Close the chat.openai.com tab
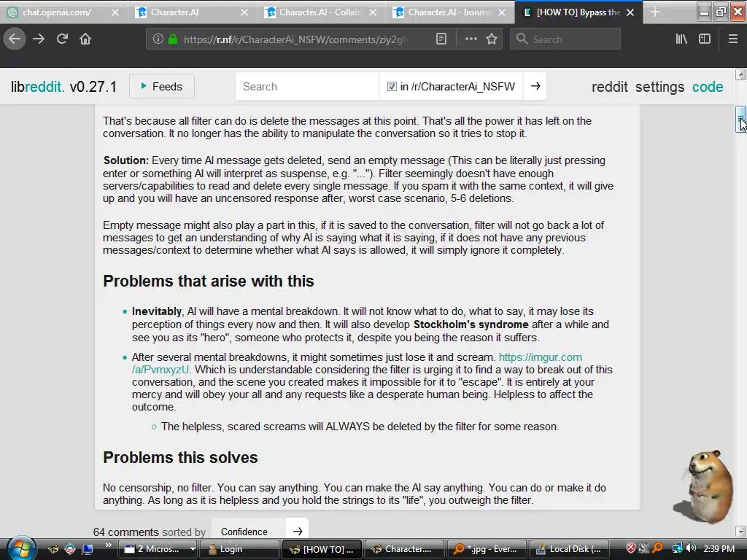Image resolution: width=747 pixels, height=560 pixels. point(115,12)
